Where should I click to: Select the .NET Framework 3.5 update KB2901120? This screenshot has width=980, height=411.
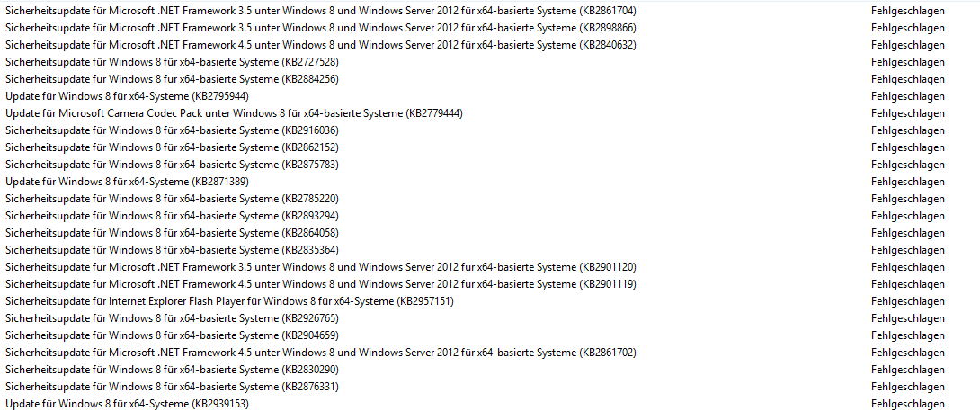tap(320, 267)
